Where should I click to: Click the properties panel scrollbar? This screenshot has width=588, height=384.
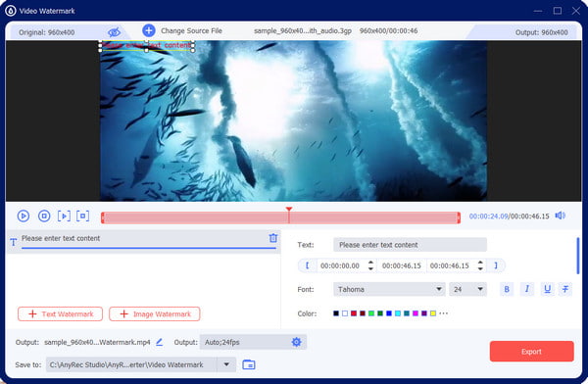[578, 256]
